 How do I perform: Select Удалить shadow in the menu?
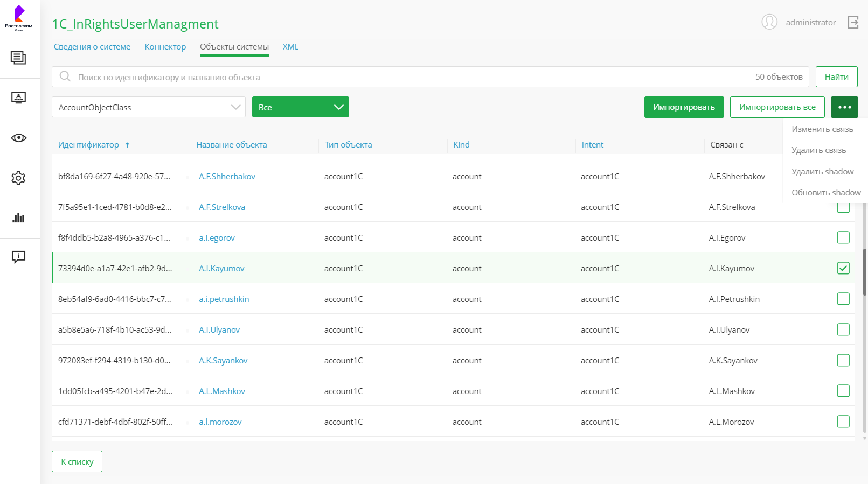click(823, 172)
